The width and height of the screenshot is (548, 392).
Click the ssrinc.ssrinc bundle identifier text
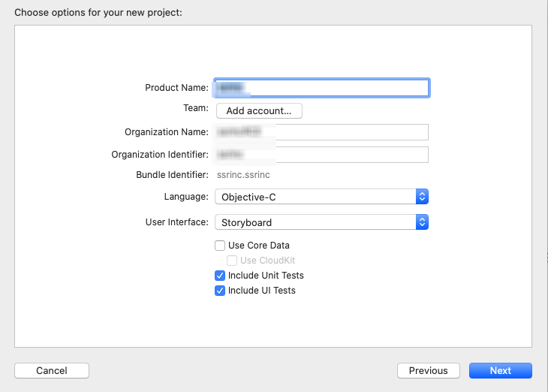click(243, 175)
